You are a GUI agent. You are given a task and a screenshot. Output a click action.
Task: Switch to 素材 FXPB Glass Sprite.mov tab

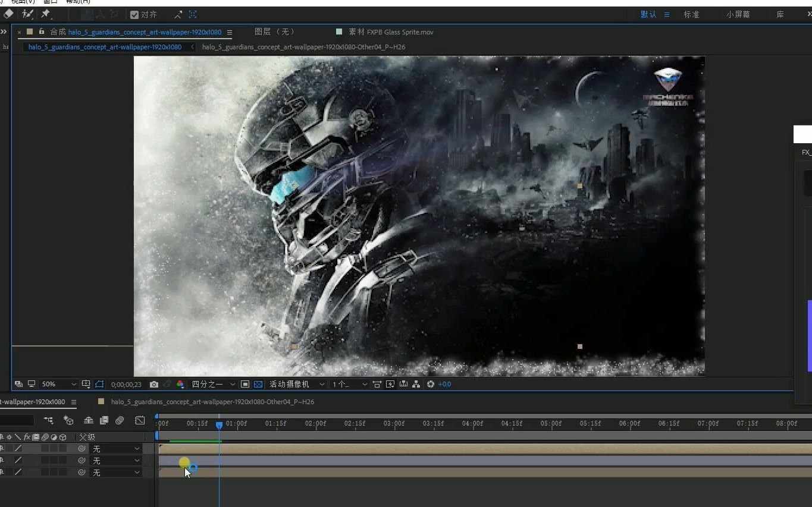[391, 32]
